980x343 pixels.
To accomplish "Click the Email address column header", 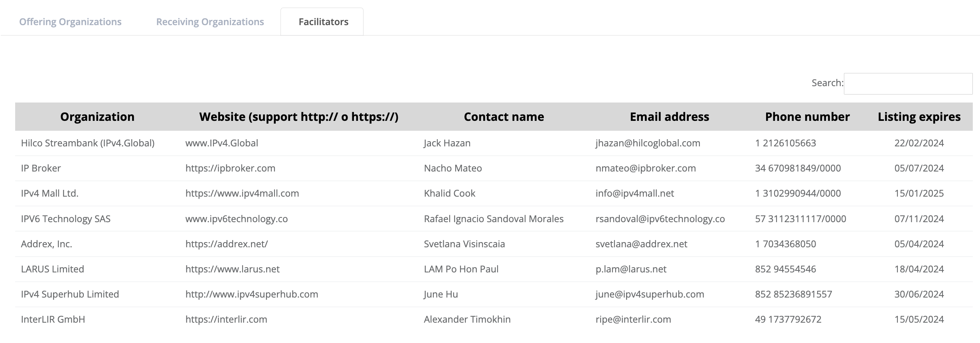I will tap(669, 117).
